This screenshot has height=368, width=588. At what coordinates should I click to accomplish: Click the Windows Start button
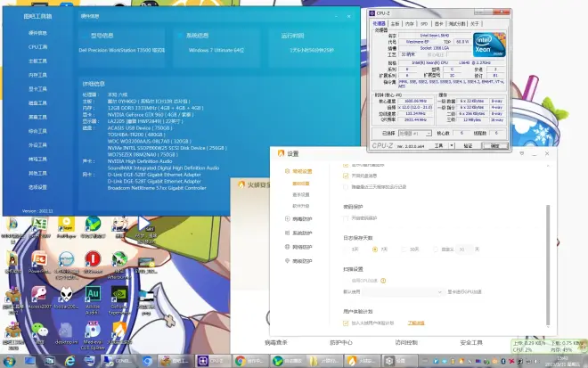11,361
